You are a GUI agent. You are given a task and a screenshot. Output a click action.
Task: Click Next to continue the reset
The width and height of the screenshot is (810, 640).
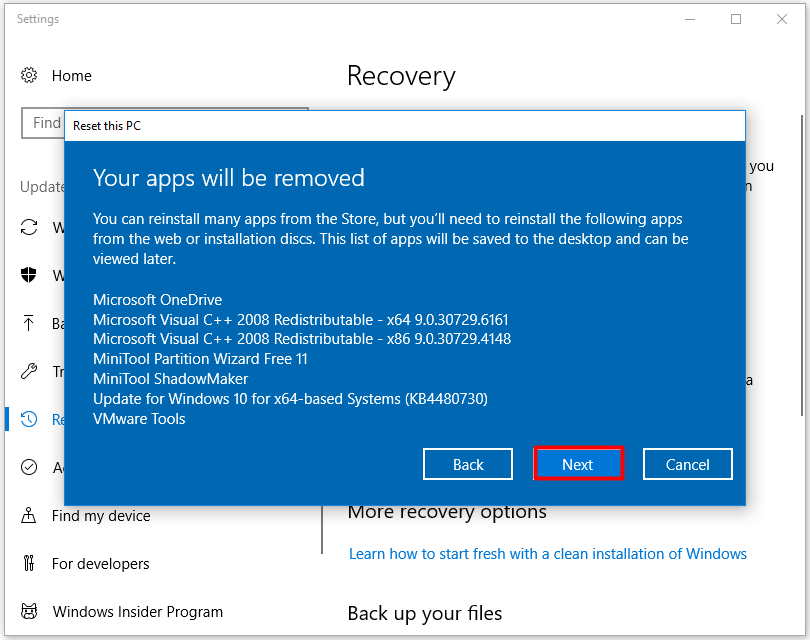[x=578, y=464]
